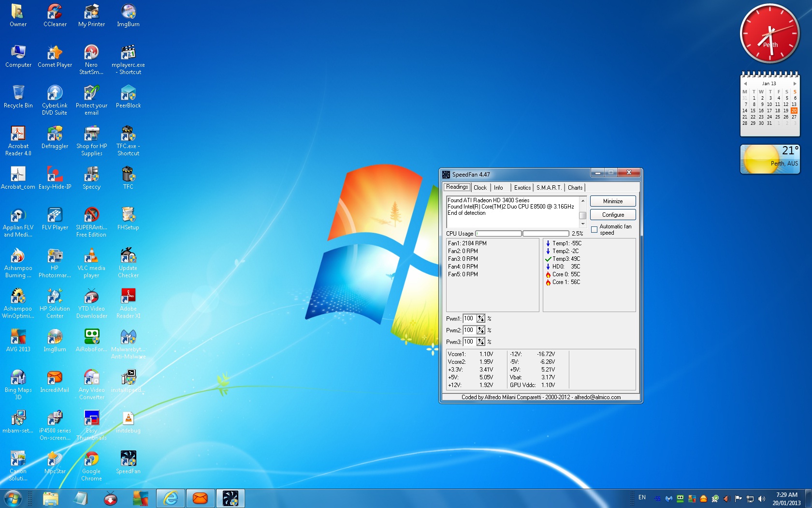Open the Charts tab
Viewport: 812px width, 508px height.
(575, 188)
